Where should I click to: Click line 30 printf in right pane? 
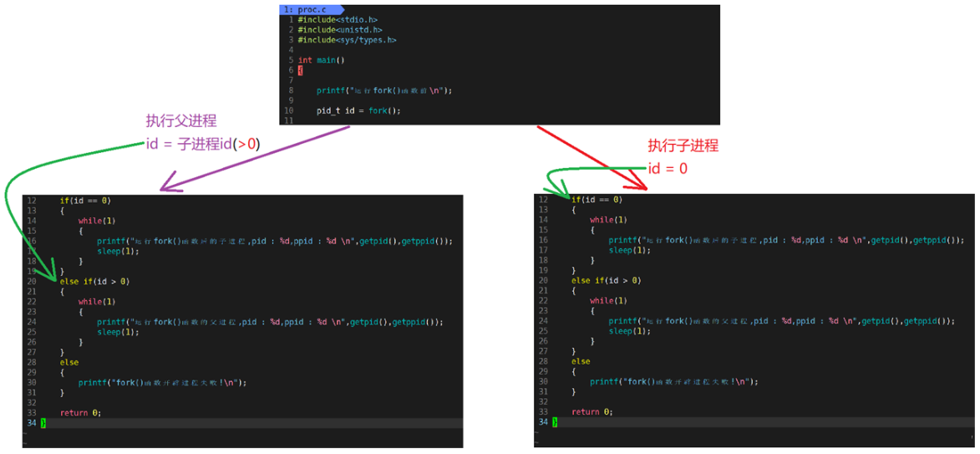tap(674, 381)
